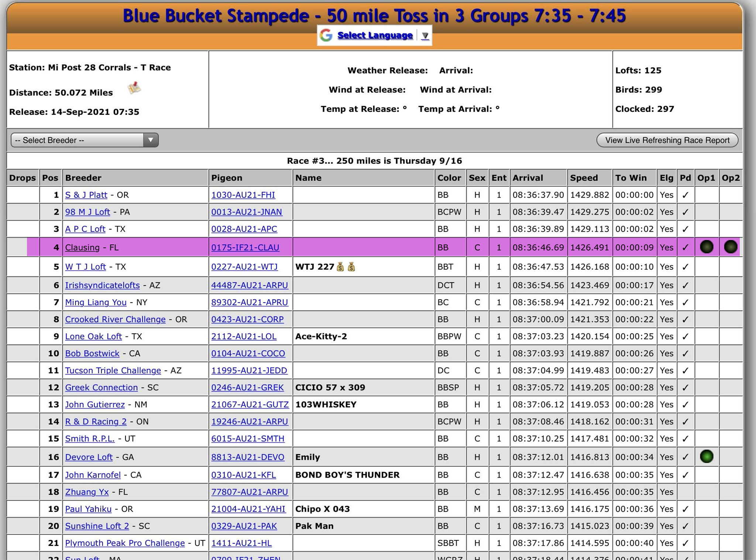
Task: Click Pd checkmark in W T J Loft row
Action: point(685,267)
